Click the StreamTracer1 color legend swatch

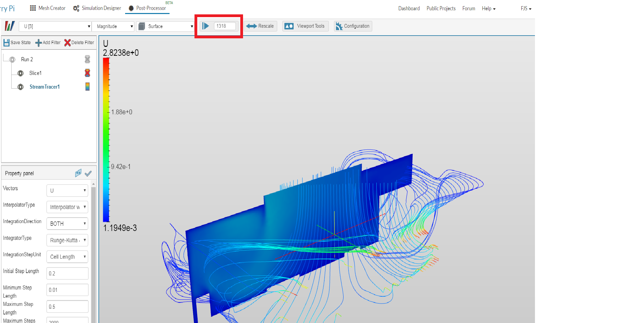(88, 87)
